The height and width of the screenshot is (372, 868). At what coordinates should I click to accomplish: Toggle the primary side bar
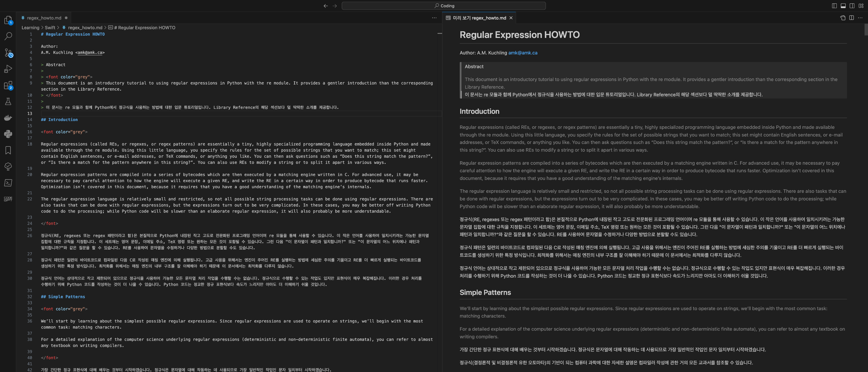[x=834, y=6]
